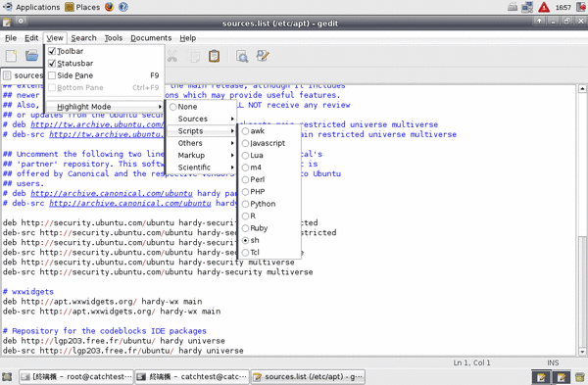Click the Open file folder icon
Viewport: 588px width, 385px height.
[x=32, y=56]
